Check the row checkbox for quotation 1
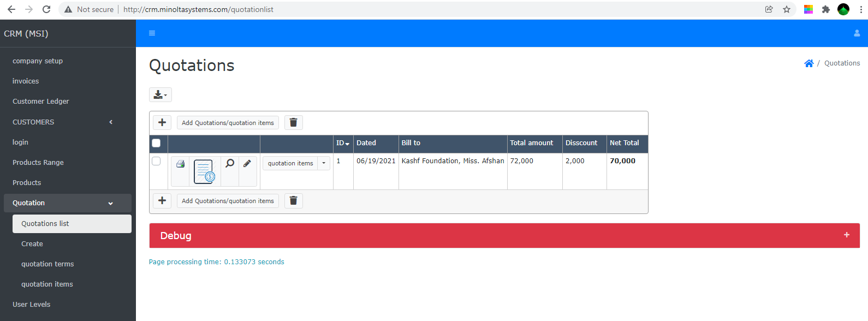 (156, 161)
